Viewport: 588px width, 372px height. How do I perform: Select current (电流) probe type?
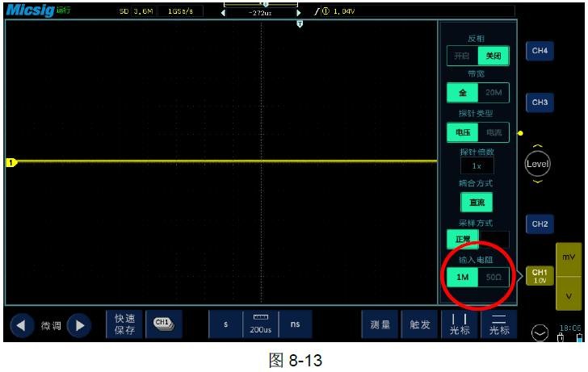493,132
